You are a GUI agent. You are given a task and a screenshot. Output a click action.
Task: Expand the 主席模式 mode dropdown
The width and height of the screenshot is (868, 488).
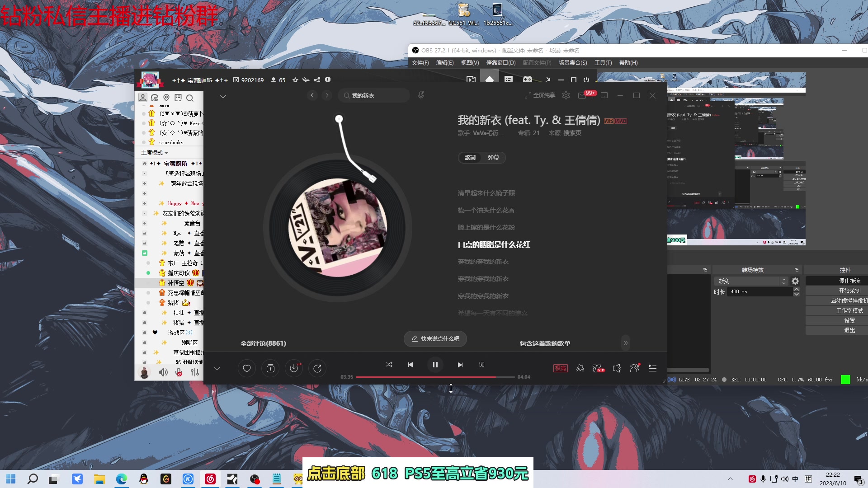(x=155, y=153)
